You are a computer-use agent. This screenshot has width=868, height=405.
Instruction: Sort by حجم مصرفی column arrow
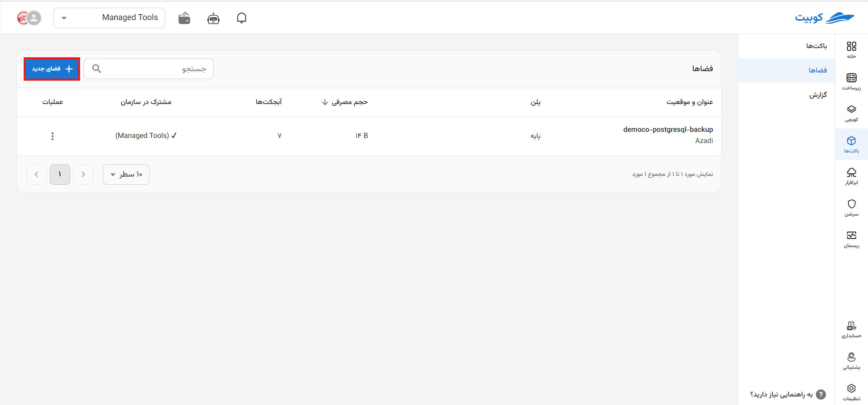(x=324, y=102)
